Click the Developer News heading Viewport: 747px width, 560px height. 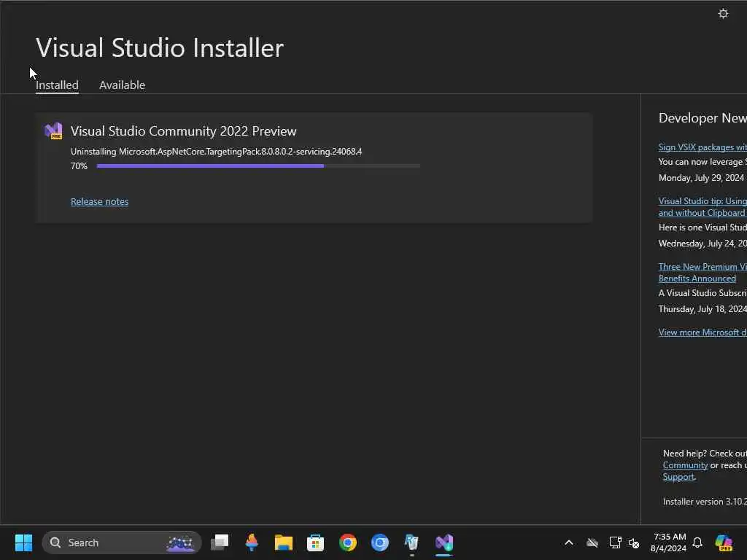click(x=703, y=117)
